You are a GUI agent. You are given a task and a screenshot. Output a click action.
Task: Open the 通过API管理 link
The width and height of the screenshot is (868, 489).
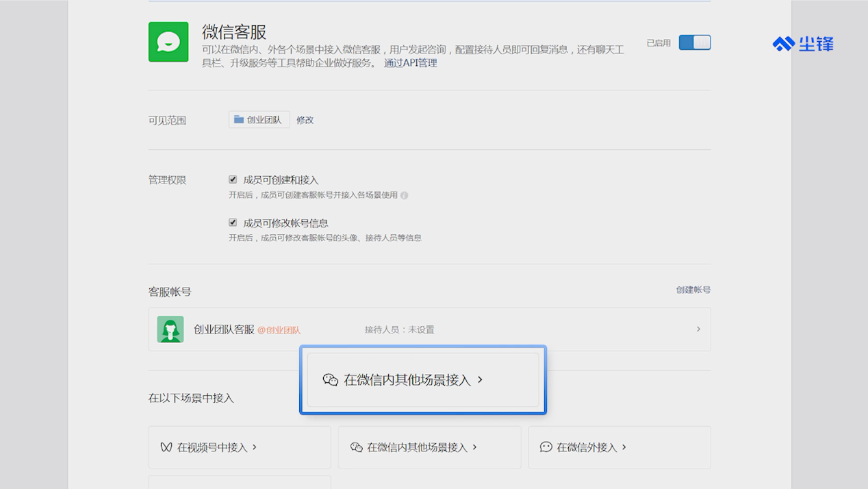[410, 63]
